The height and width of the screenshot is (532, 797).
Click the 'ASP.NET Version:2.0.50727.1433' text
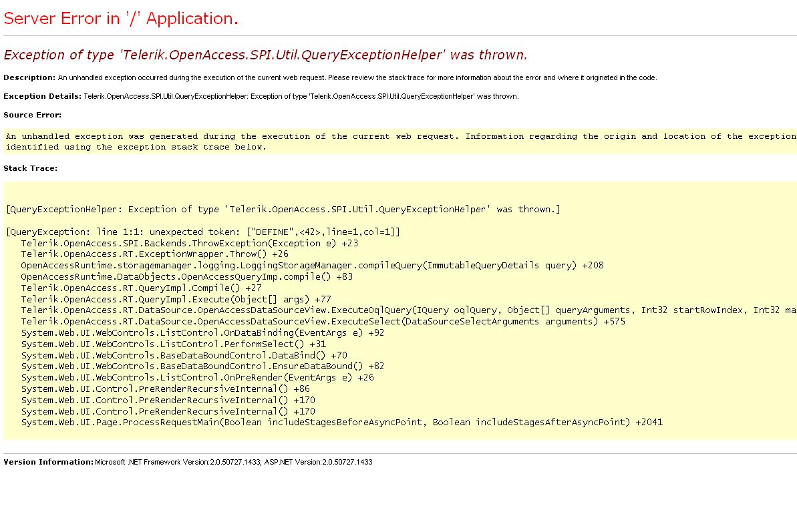(318, 462)
